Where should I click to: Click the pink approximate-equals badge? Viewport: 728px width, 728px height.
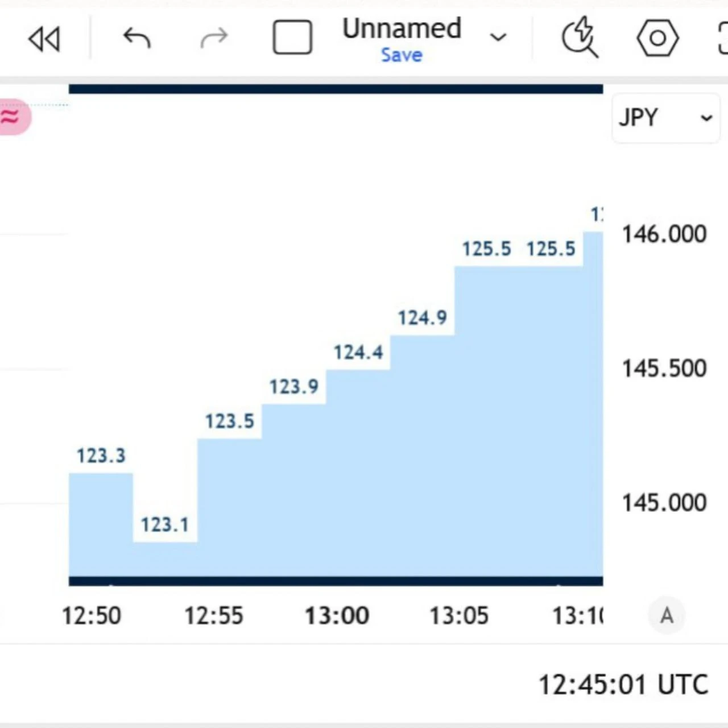pyautogui.click(x=14, y=117)
